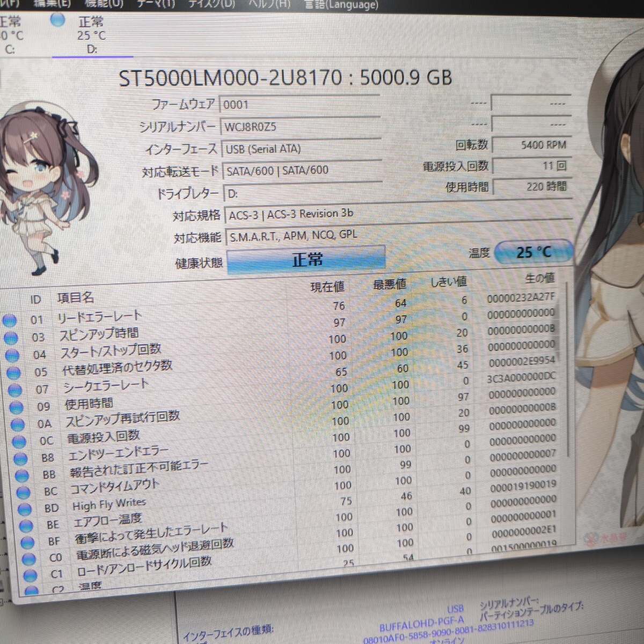The height and width of the screenshot is (644, 644).
Task: Click raw value 3C3A000000DC
Action: point(522,378)
